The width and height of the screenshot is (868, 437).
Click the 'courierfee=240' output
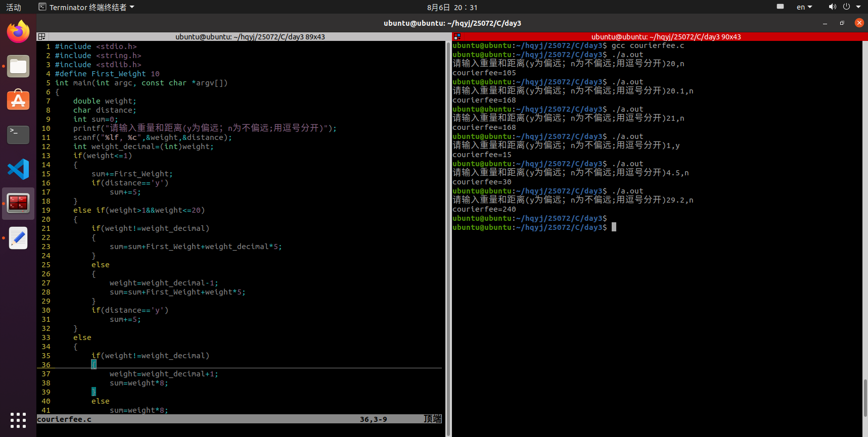click(484, 209)
